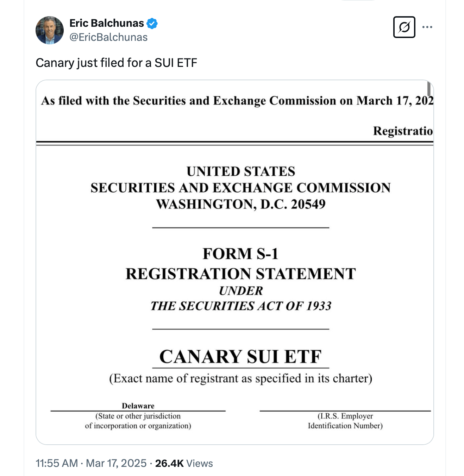Click the REGISTRATION STATEMENT heading
Screen dimensions: 464x476
pos(240,274)
